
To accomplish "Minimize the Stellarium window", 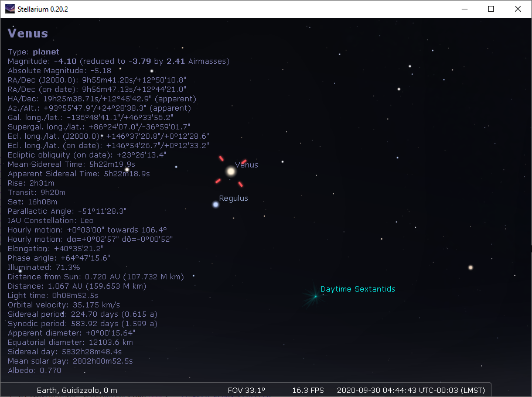I will click(465, 9).
